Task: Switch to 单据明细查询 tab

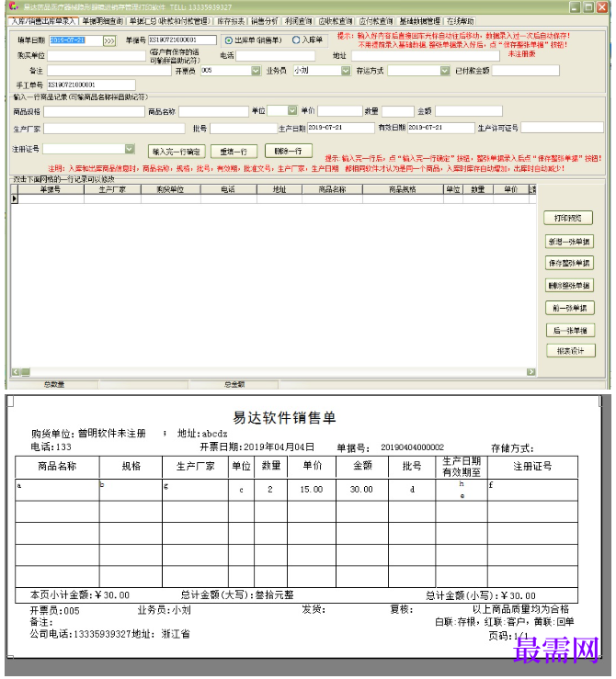Action: click(103, 21)
